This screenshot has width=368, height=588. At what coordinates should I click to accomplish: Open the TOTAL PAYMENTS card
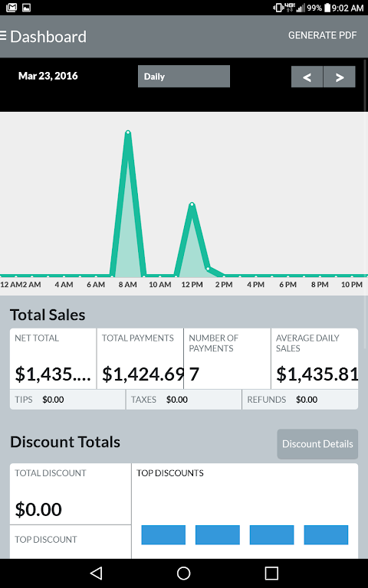(x=140, y=359)
